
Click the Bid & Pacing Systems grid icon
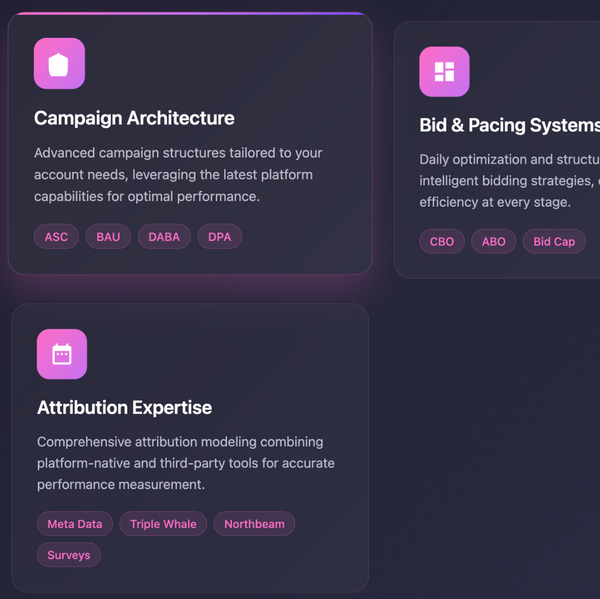pos(444,72)
